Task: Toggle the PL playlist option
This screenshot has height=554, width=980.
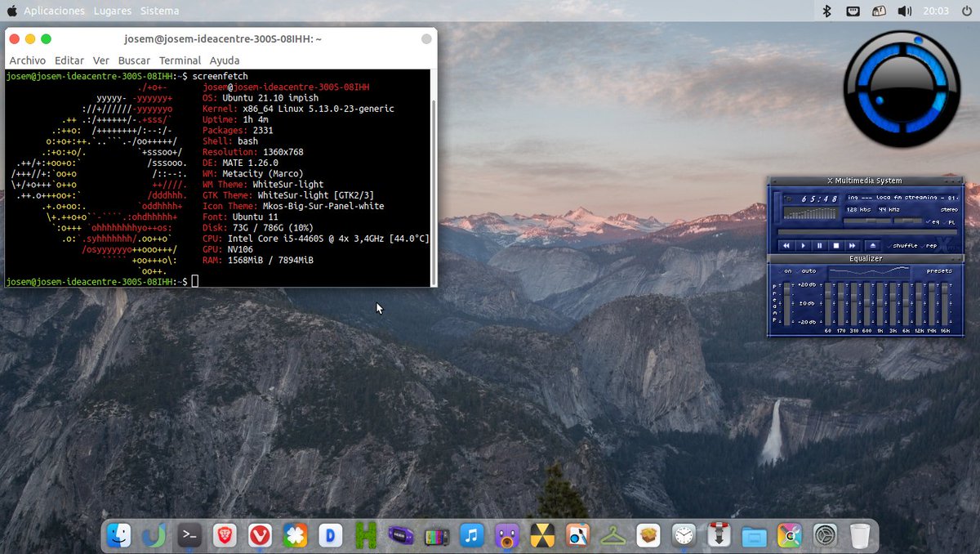Action: point(950,222)
